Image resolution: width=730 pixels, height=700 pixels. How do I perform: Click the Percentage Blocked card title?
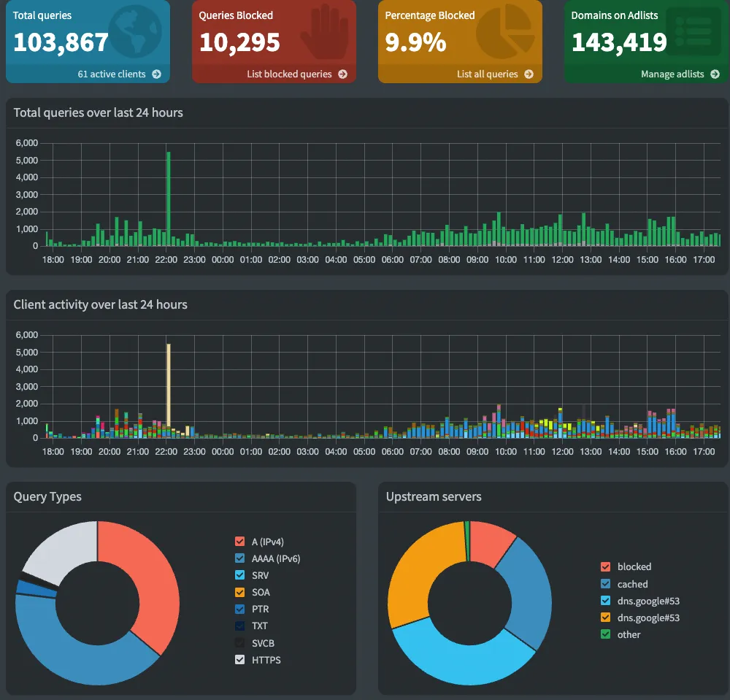pyautogui.click(x=430, y=15)
